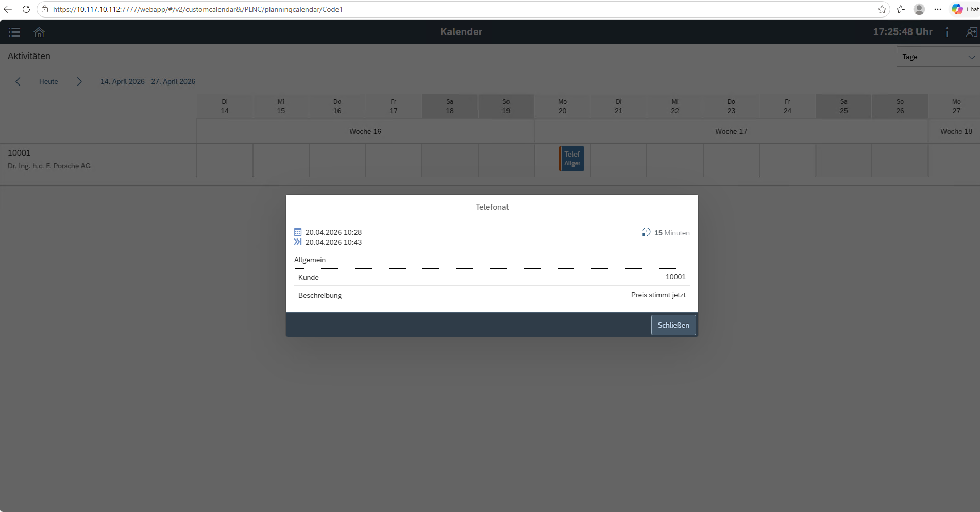Click description text 'Preis stimmt jetzt'
The image size is (980, 512).
click(x=658, y=295)
